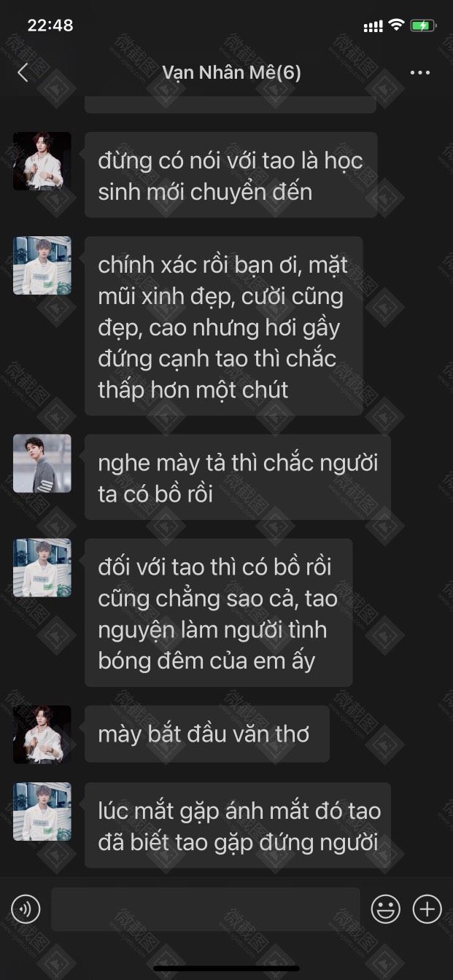Tap avatar beside 'đừng có nói với tao' message
Image resolution: width=453 pixels, height=980 pixels.
pyautogui.click(x=42, y=161)
